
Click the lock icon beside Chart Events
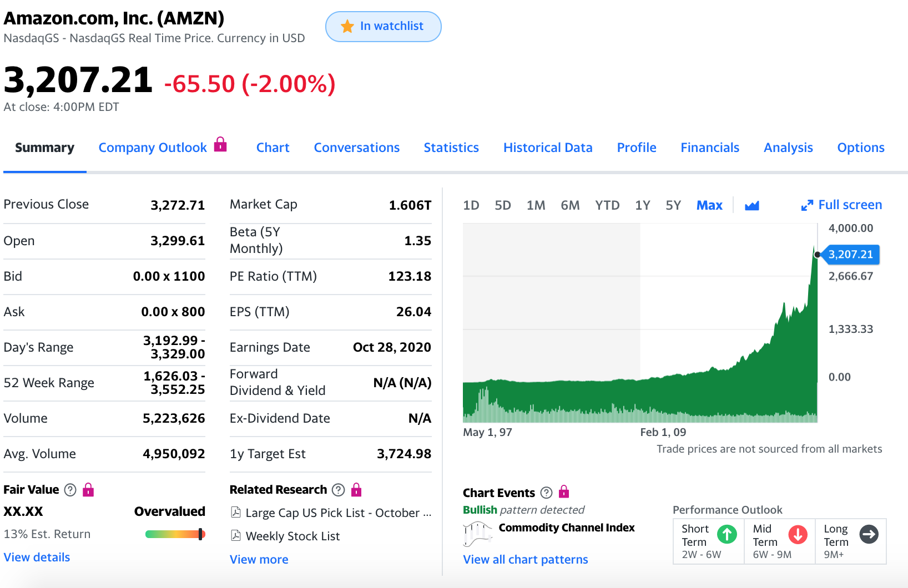click(x=564, y=492)
